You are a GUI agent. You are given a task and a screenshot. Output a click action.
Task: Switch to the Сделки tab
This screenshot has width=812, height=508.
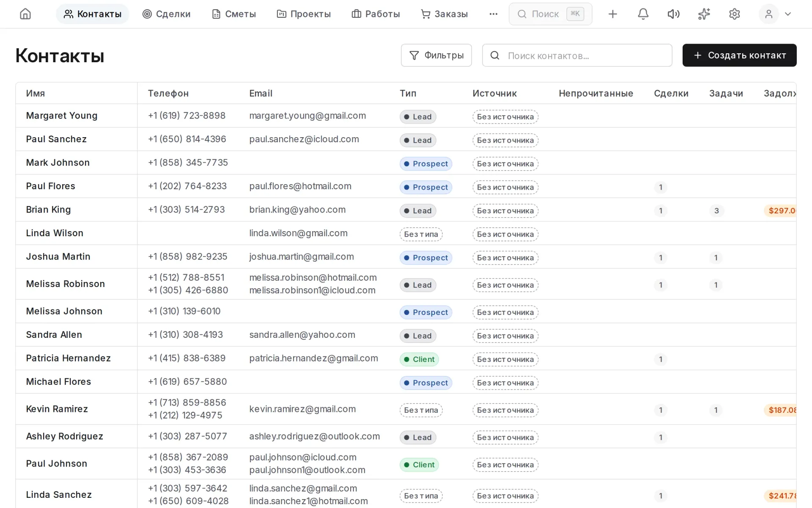167,14
